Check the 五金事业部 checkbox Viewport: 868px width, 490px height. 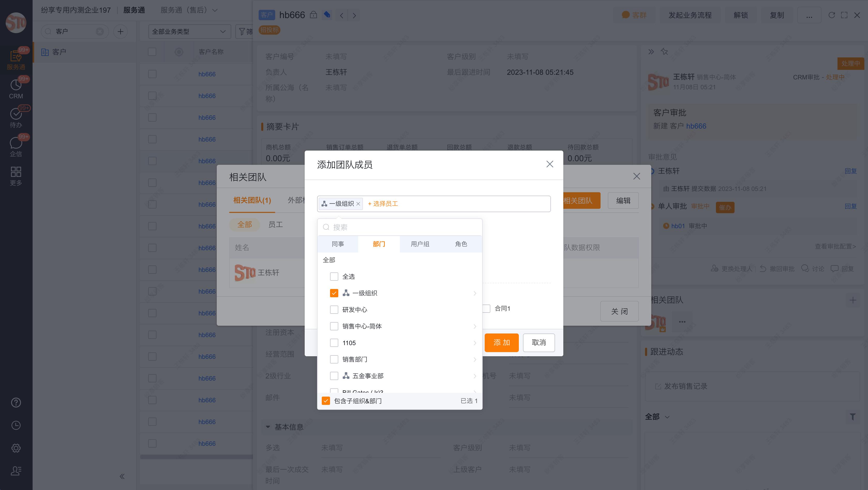334,376
